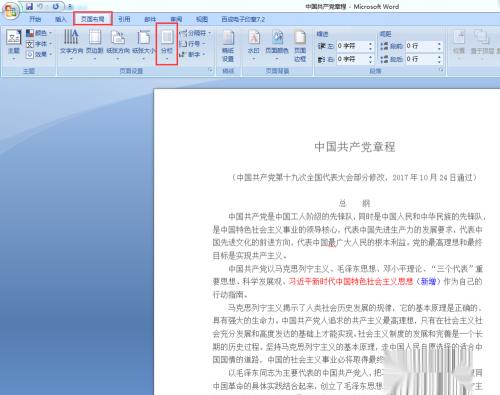Click the Save icon in quick access toolbar
Image resolution: width=500 pixels, height=395 pixels.
pyautogui.click(x=29, y=6)
